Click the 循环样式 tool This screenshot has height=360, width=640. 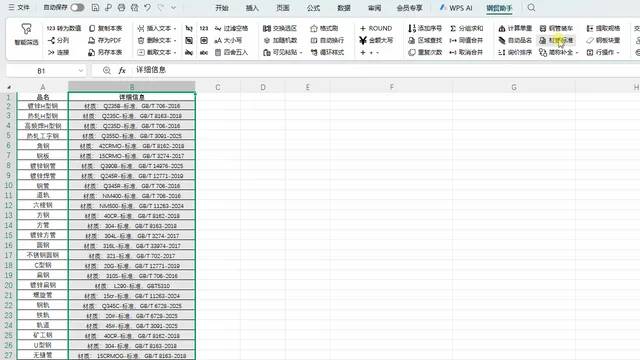(x=327, y=52)
